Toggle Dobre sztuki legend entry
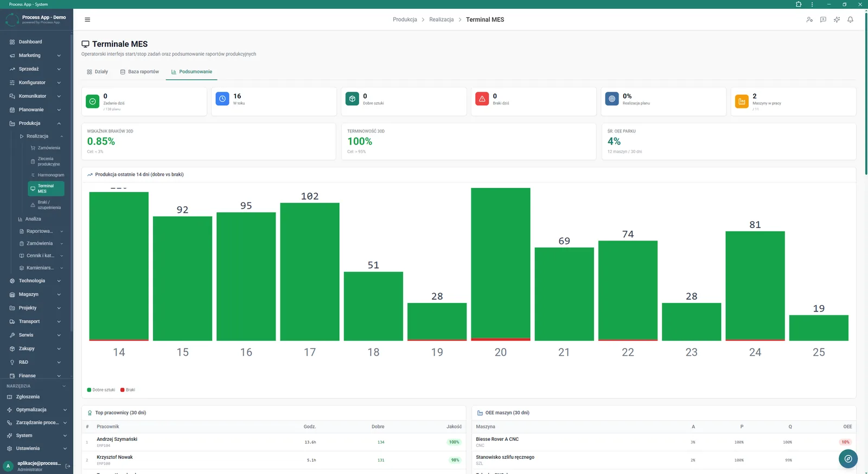Screen dimensions: 868x474 tap(101, 390)
